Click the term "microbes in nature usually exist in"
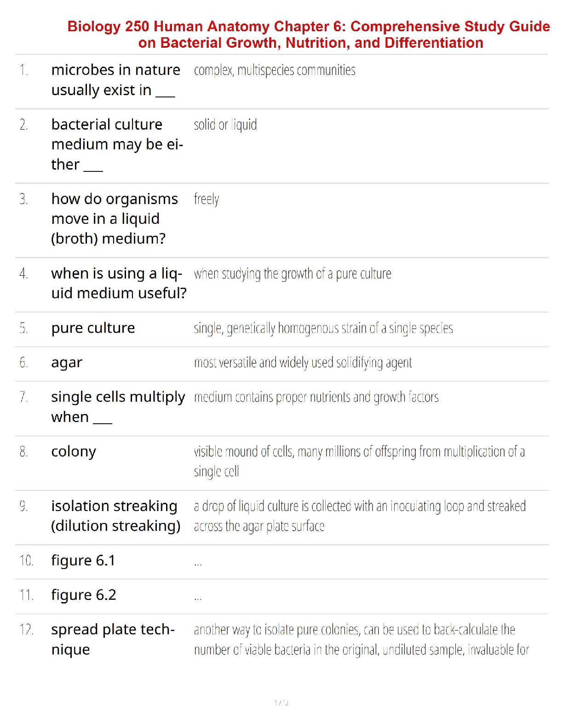563x728 pixels. tap(115, 80)
